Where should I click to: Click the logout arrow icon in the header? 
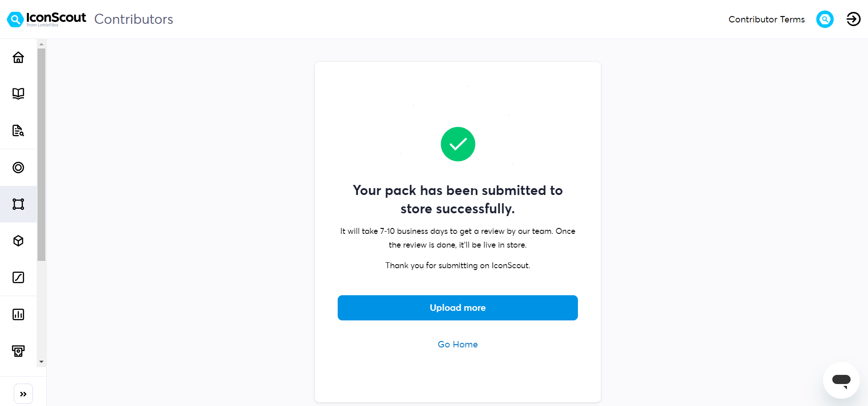[853, 19]
